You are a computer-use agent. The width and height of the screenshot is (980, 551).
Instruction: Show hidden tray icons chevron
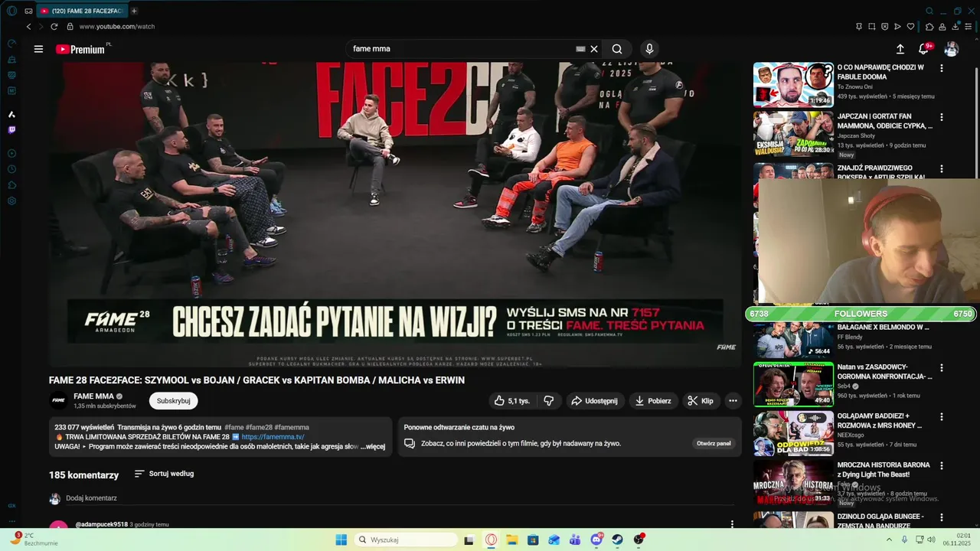pyautogui.click(x=890, y=540)
